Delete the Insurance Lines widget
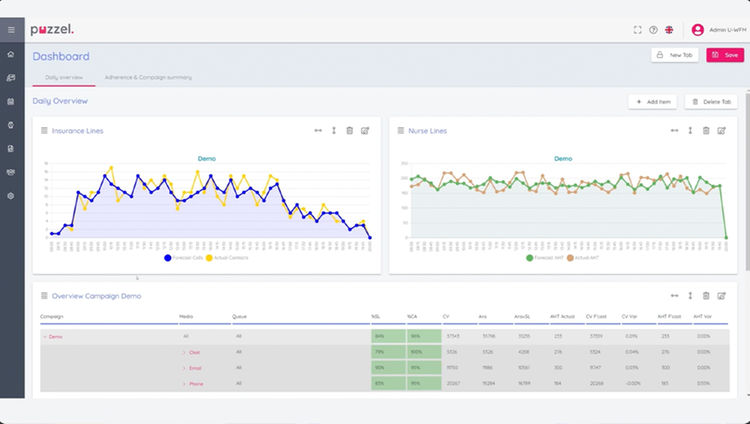Image resolution: width=750 pixels, height=424 pixels. click(350, 131)
